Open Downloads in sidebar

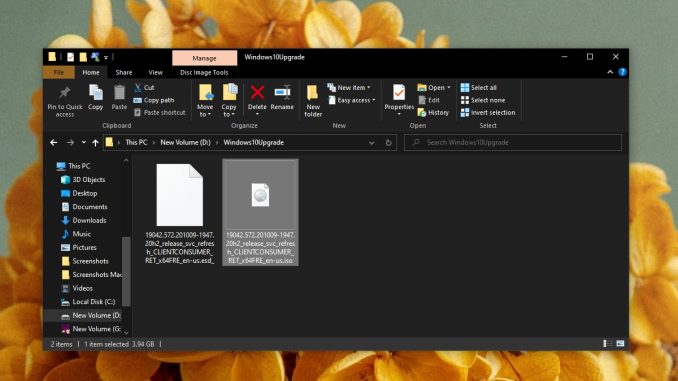pyautogui.click(x=84, y=221)
